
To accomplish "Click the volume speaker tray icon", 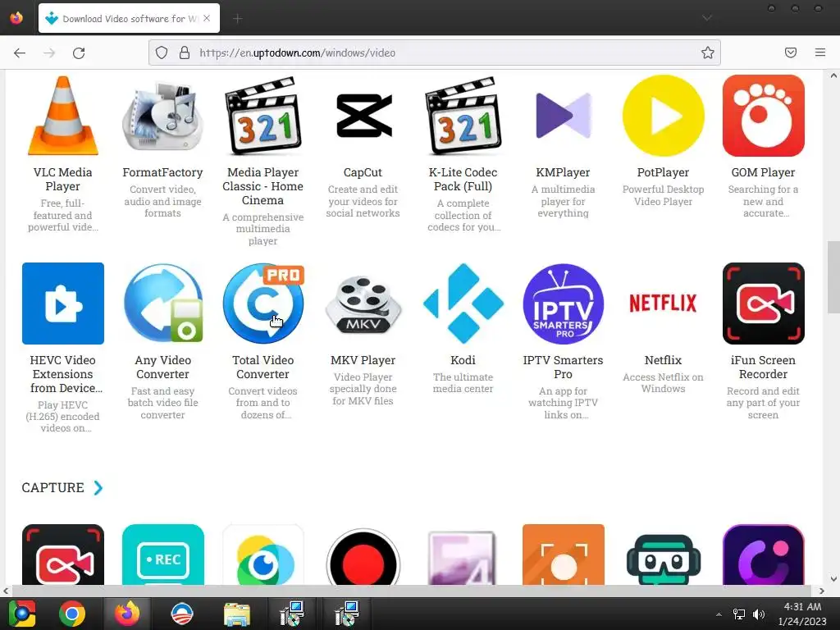I will [x=759, y=614].
